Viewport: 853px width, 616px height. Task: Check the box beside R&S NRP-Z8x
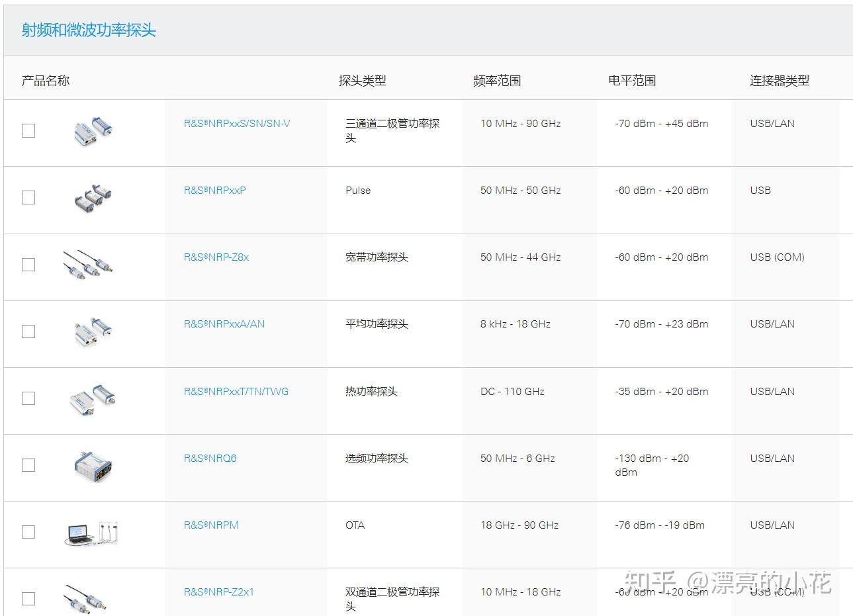(x=28, y=264)
